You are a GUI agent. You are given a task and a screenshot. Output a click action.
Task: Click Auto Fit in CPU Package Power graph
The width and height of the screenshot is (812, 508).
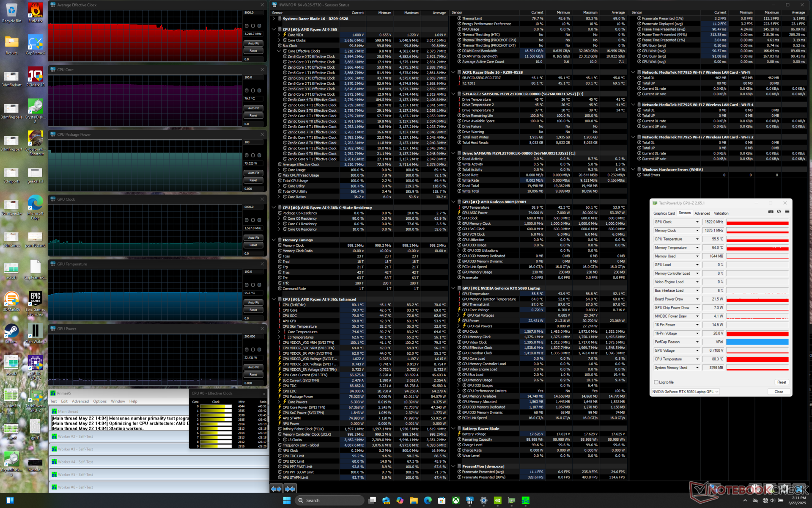coord(253,173)
